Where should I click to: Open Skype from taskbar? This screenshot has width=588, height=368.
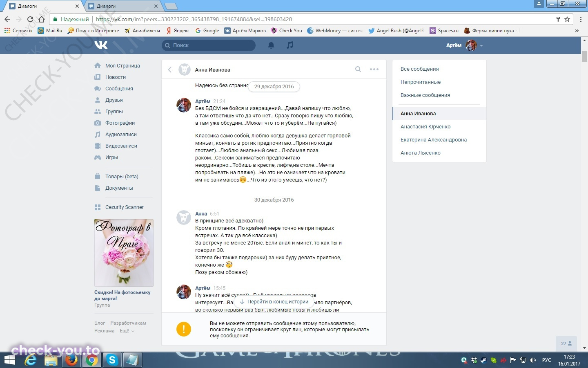pos(112,360)
